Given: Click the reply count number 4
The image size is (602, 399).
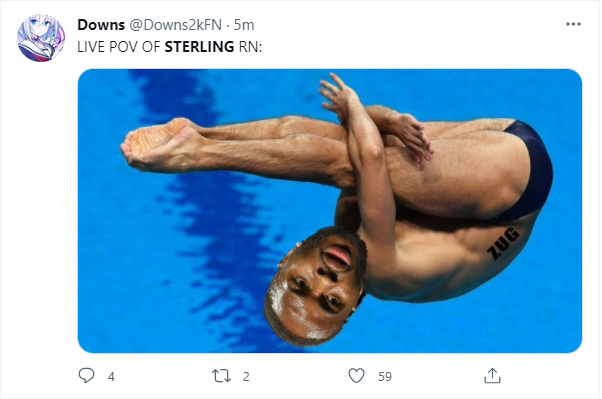Looking at the screenshot, I should click(111, 376).
